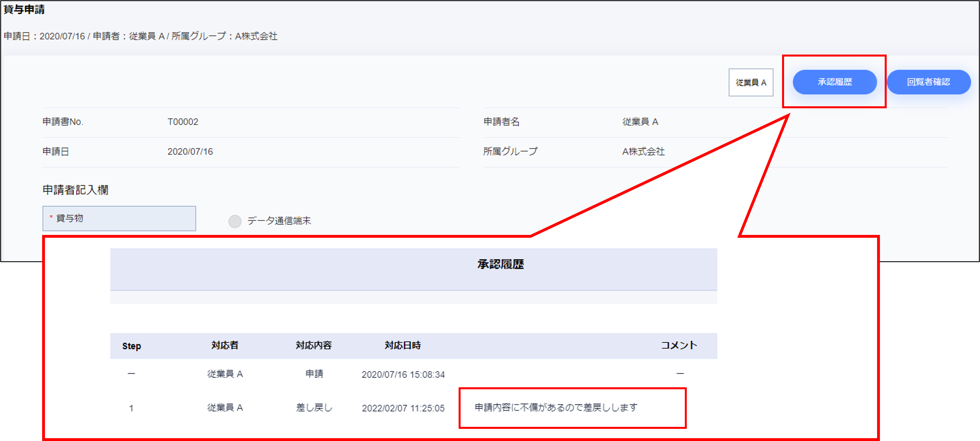Screen dimensions: 980x441
Task: Click the 貸与申請 page heading
Action: point(24,9)
